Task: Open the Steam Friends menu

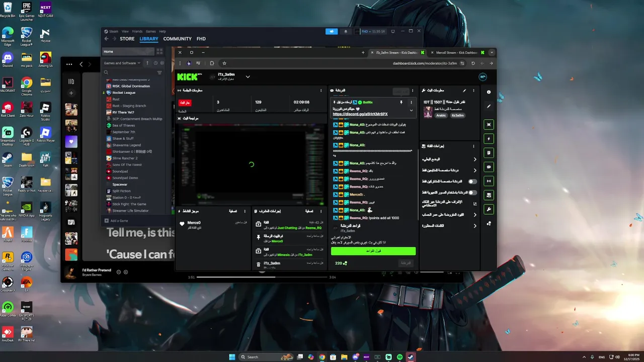Action: click(x=137, y=31)
